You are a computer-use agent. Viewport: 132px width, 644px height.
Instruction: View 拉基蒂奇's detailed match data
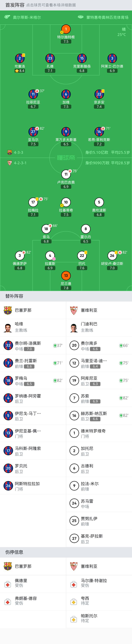tap(66, 202)
